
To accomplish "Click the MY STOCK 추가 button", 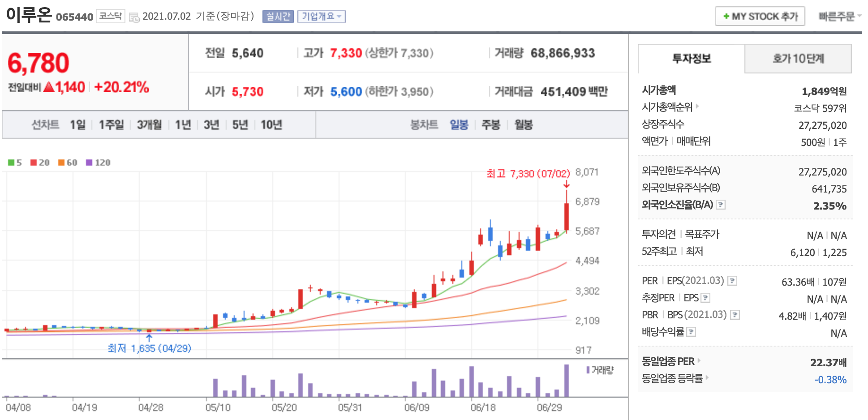I will pos(760,16).
